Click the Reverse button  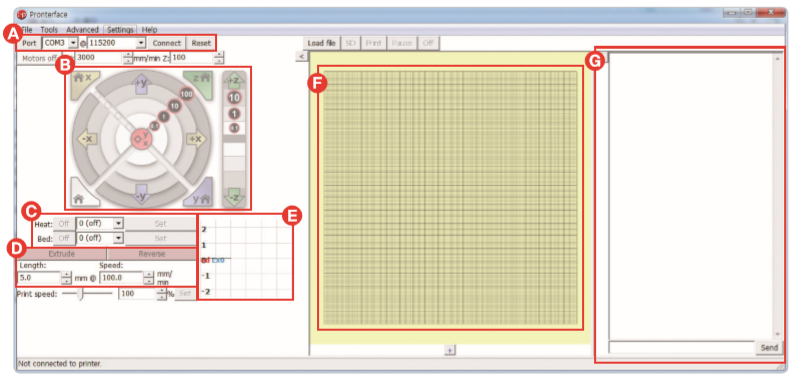[x=151, y=254]
